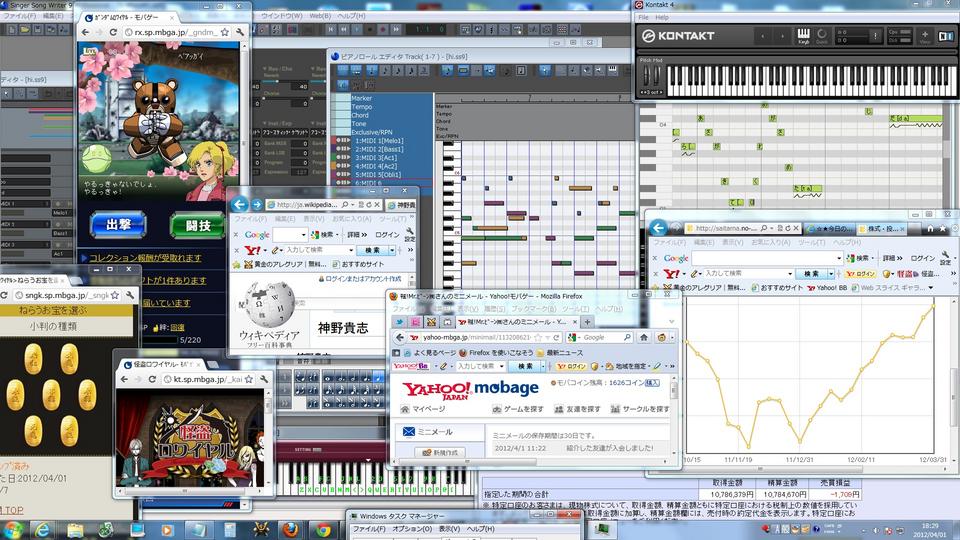Go back in the rx.sp.mbga.jp Chrome window
960x540 pixels.
(86, 32)
